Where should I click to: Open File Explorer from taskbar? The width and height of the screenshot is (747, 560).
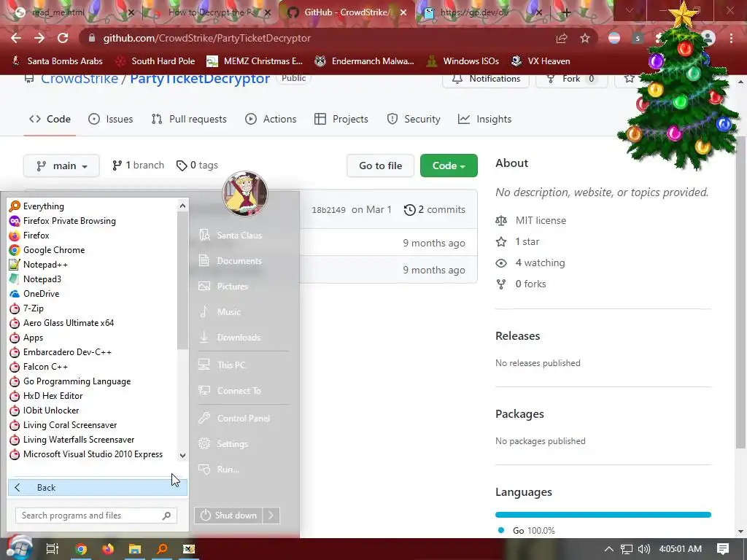pos(135,549)
